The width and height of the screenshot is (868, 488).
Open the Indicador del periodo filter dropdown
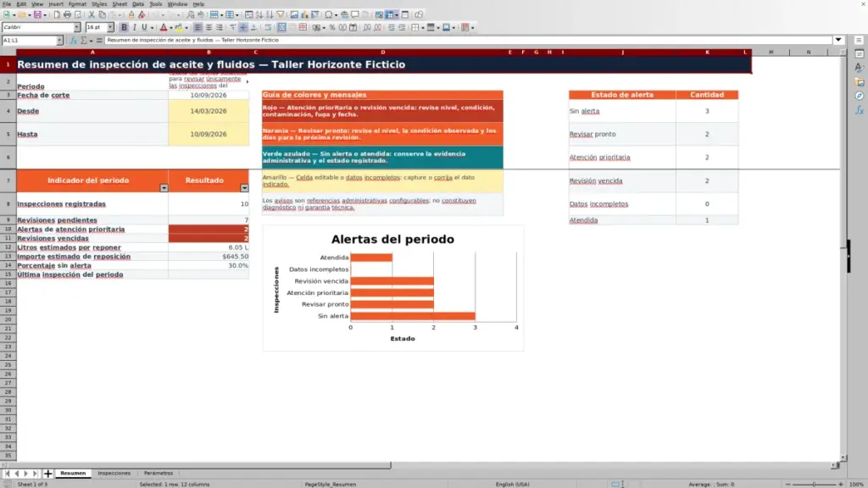(x=164, y=188)
